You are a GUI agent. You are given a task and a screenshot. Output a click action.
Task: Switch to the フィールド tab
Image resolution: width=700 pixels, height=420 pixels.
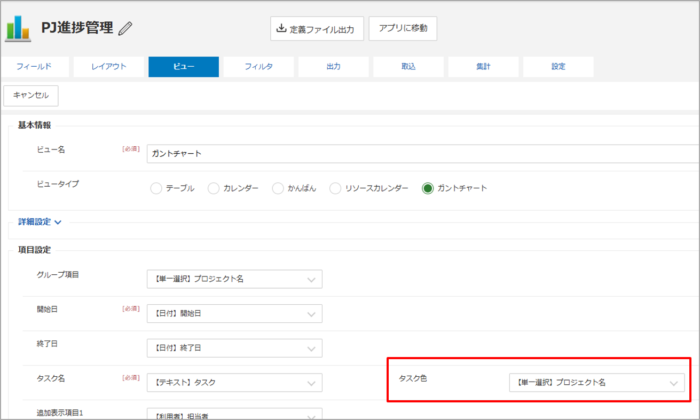click(40, 67)
